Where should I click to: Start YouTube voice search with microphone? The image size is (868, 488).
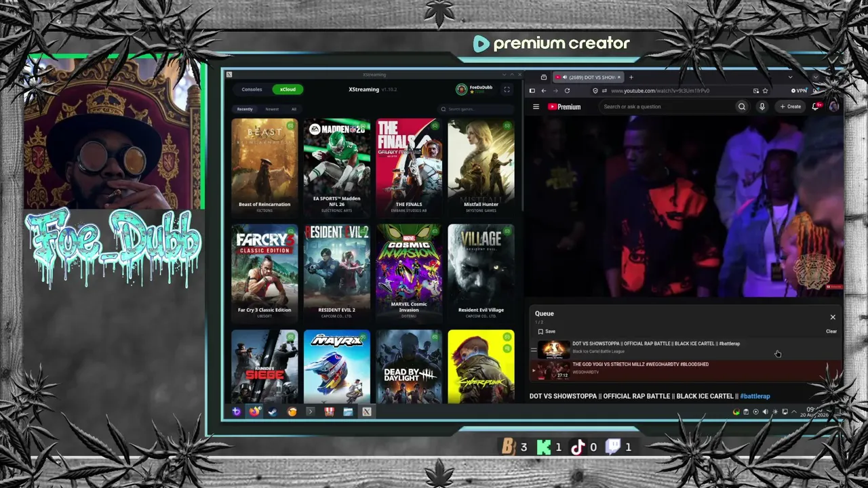pyautogui.click(x=762, y=106)
